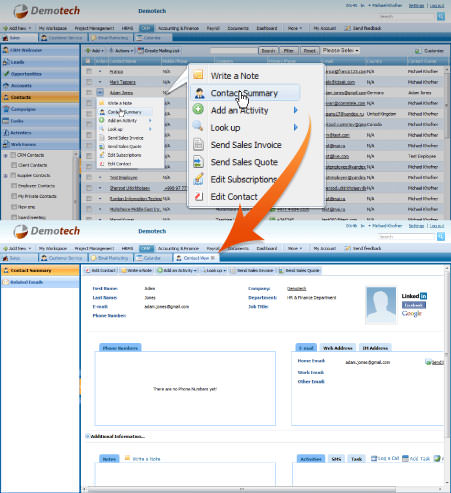Click Write a Note in Contact View toolbar

pos(137,270)
